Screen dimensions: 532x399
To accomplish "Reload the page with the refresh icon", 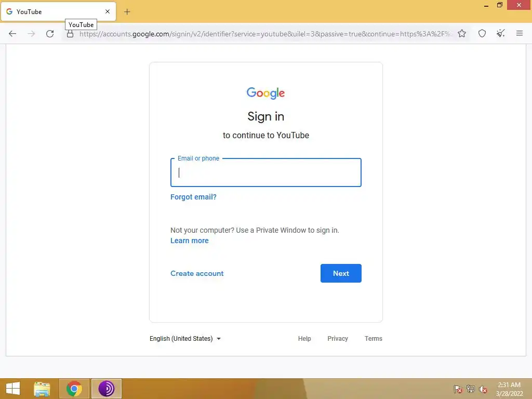I will (x=50, y=34).
